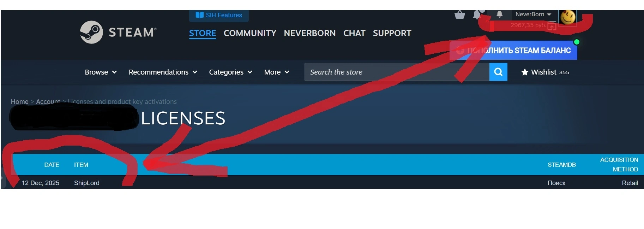The height and width of the screenshot is (229, 644).
Task: Click the Home breadcrumb link
Action: (x=19, y=101)
